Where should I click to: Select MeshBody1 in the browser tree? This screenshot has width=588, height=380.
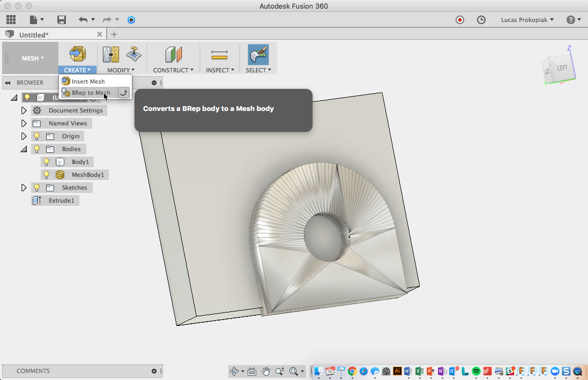(x=88, y=174)
